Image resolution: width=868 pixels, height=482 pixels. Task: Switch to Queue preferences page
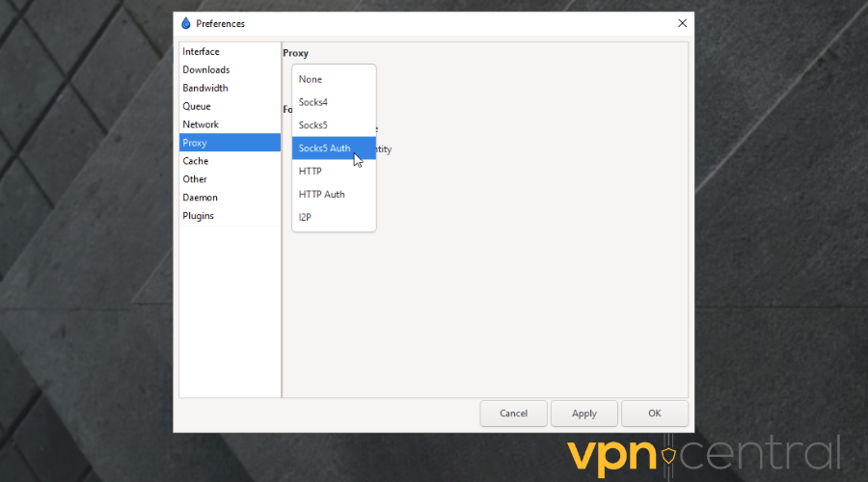pyautogui.click(x=197, y=107)
